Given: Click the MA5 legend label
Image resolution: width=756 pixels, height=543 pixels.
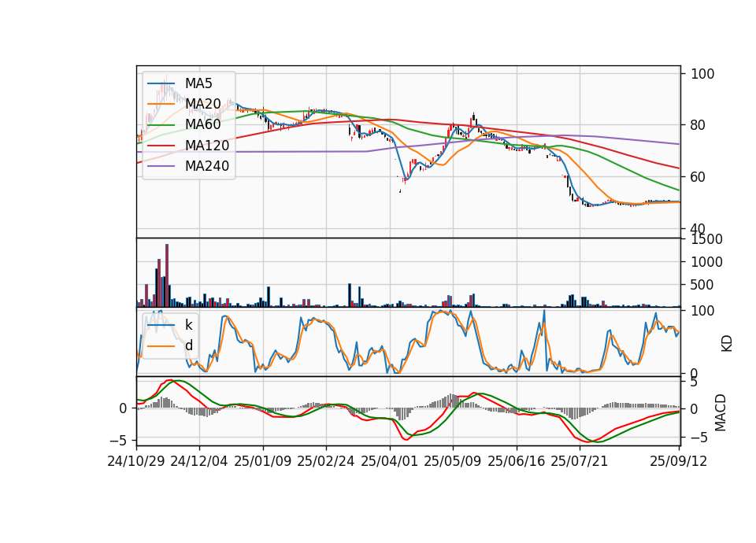Looking at the screenshot, I should (198, 83).
